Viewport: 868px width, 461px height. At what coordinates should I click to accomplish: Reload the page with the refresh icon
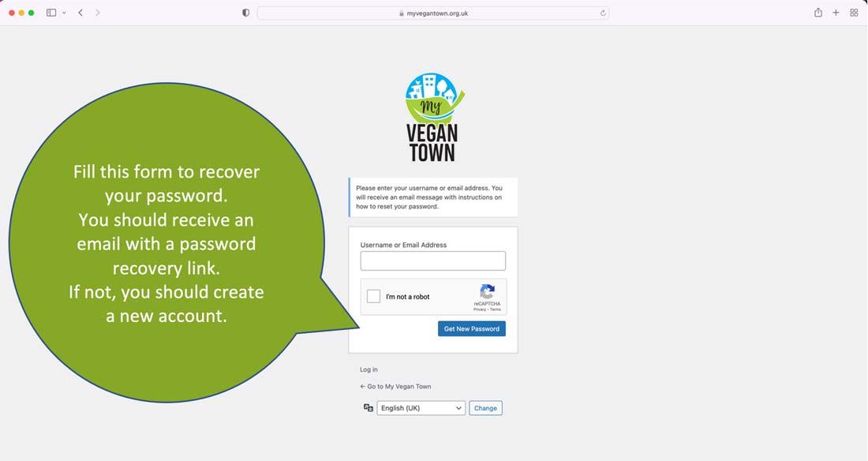603,13
